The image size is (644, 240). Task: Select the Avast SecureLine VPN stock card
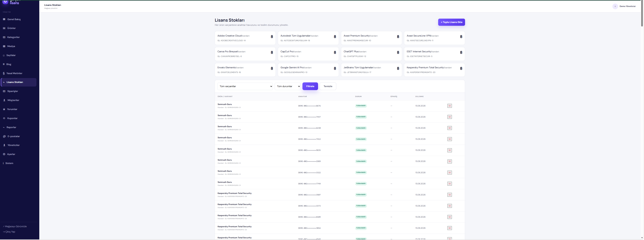pyautogui.click(x=434, y=38)
